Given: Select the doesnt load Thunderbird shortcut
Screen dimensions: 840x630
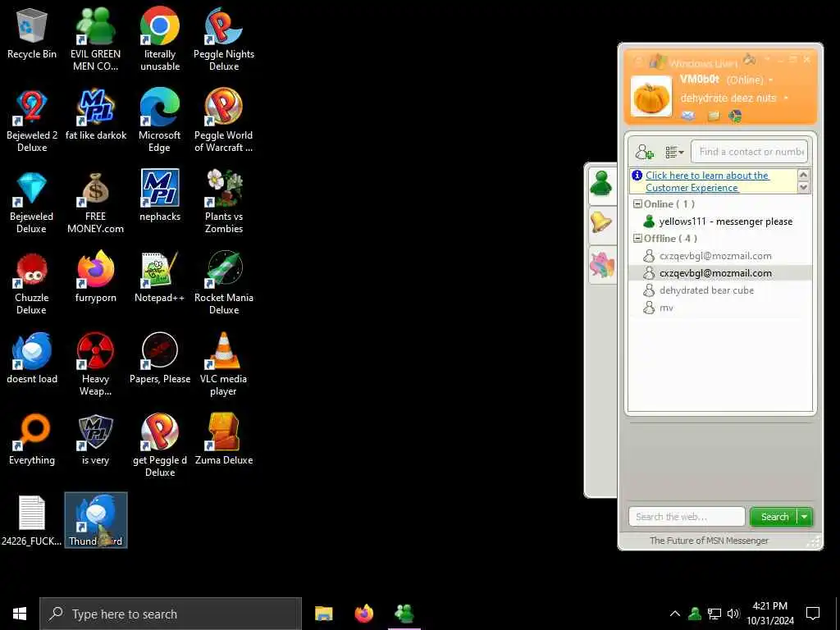Looking at the screenshot, I should (x=32, y=358).
